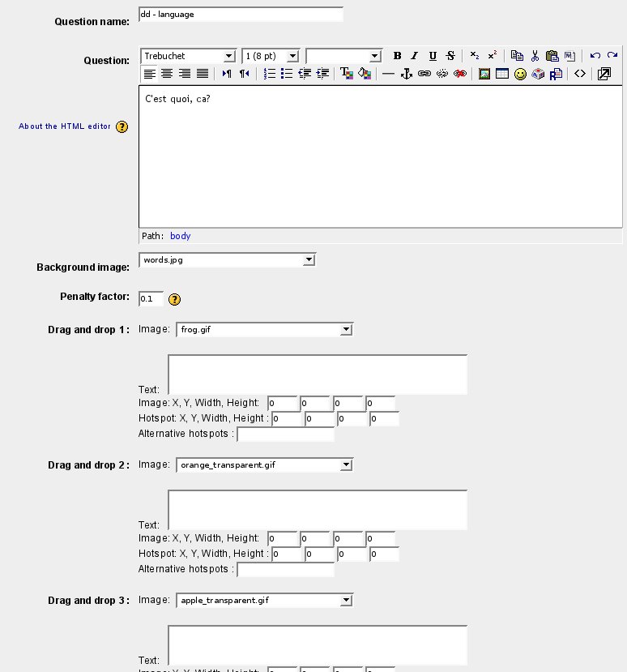Expand the Background image words.jpg dropdown
The width and height of the screenshot is (627, 672).
pos(227,260)
